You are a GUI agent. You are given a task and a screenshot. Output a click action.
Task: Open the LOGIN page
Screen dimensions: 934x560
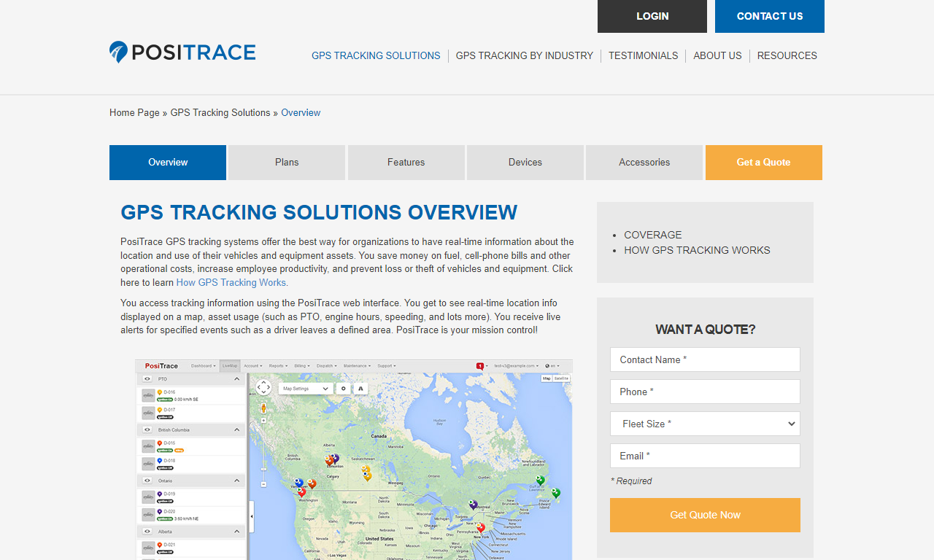click(x=652, y=16)
